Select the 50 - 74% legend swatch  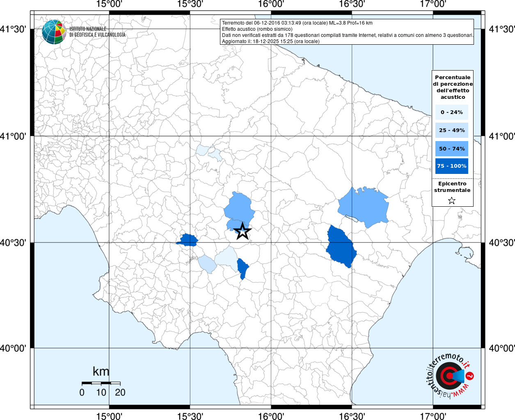[452, 148]
